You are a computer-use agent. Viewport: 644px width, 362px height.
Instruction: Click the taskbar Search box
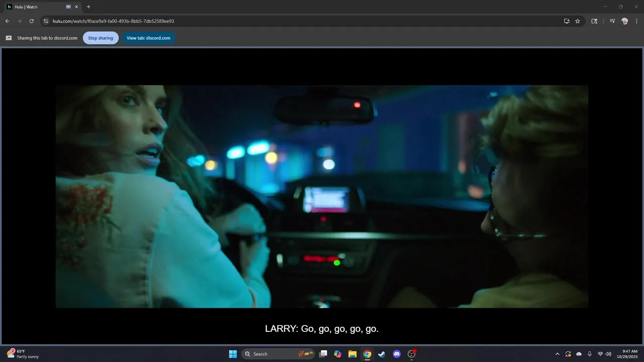(x=278, y=354)
